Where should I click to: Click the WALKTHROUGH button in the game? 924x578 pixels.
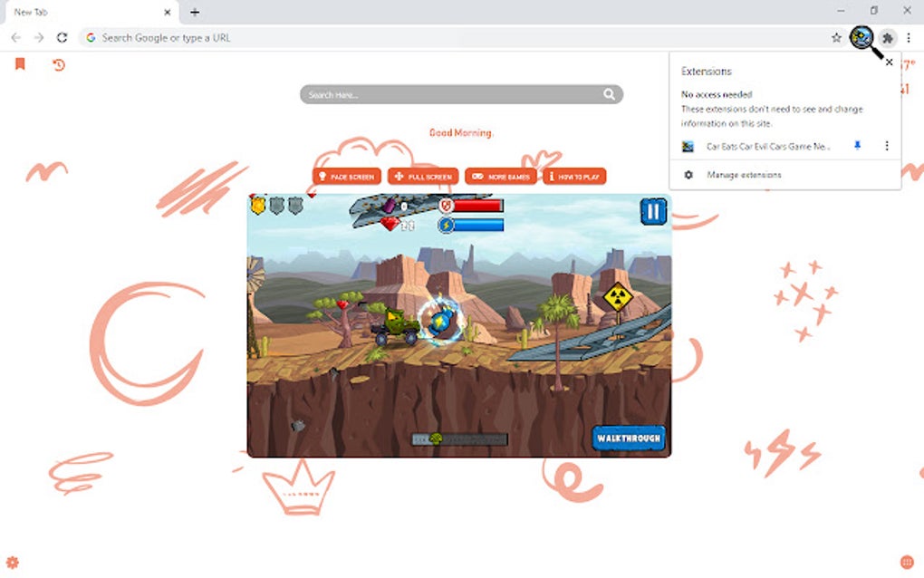tap(629, 436)
